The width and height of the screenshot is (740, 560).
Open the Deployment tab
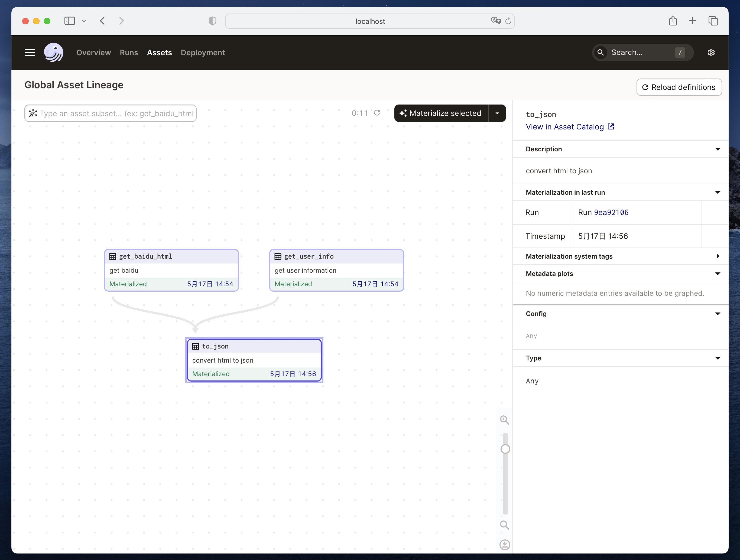coord(203,53)
